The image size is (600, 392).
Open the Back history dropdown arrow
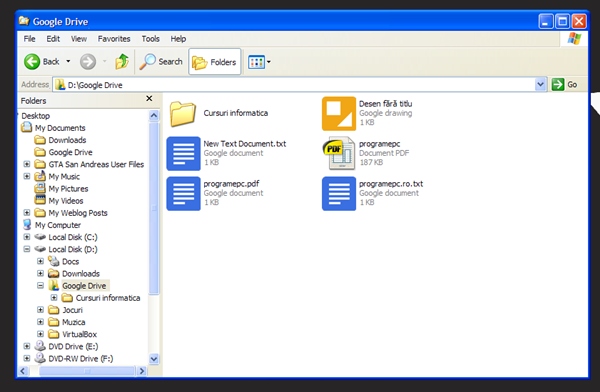click(x=68, y=61)
